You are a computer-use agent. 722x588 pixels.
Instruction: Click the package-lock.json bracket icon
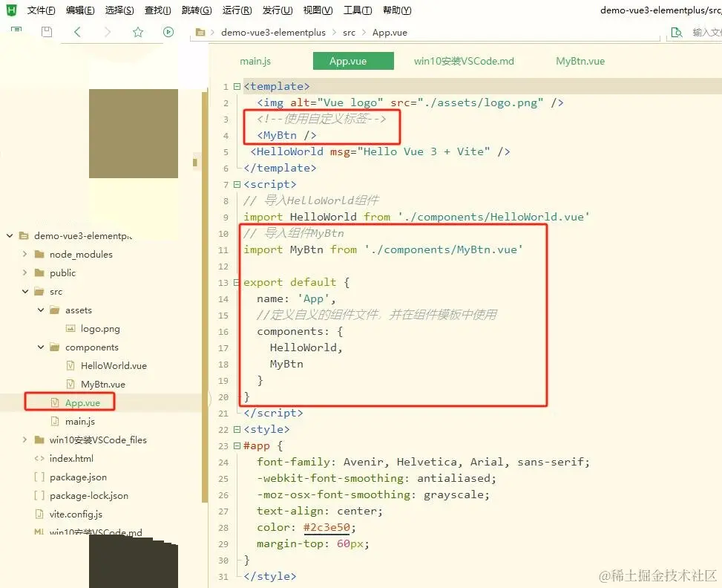pos(39,495)
